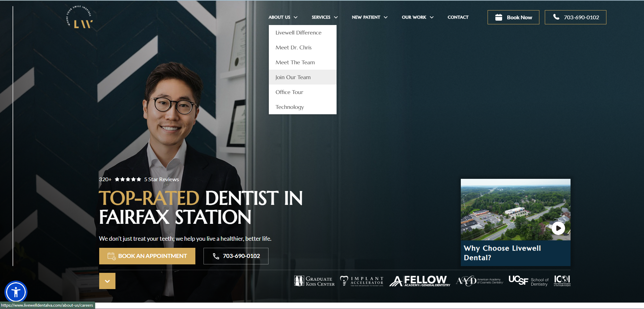Click the 320+ reviews count
The height and width of the screenshot is (309, 644).
pos(105,179)
